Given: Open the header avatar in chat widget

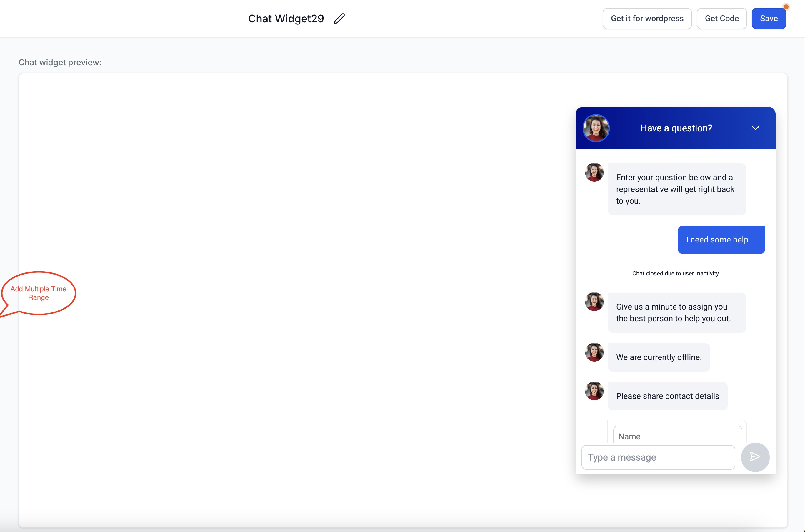Looking at the screenshot, I should pos(596,128).
